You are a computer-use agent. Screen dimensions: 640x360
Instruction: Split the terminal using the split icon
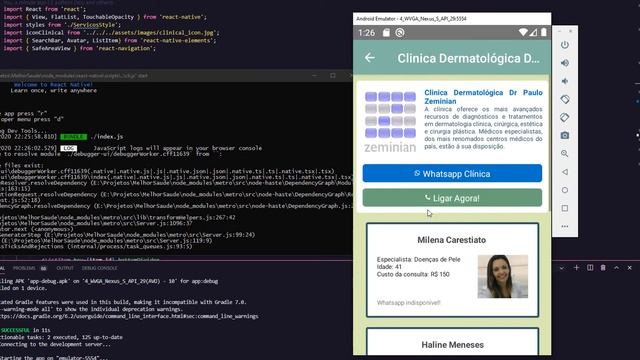(590, 268)
